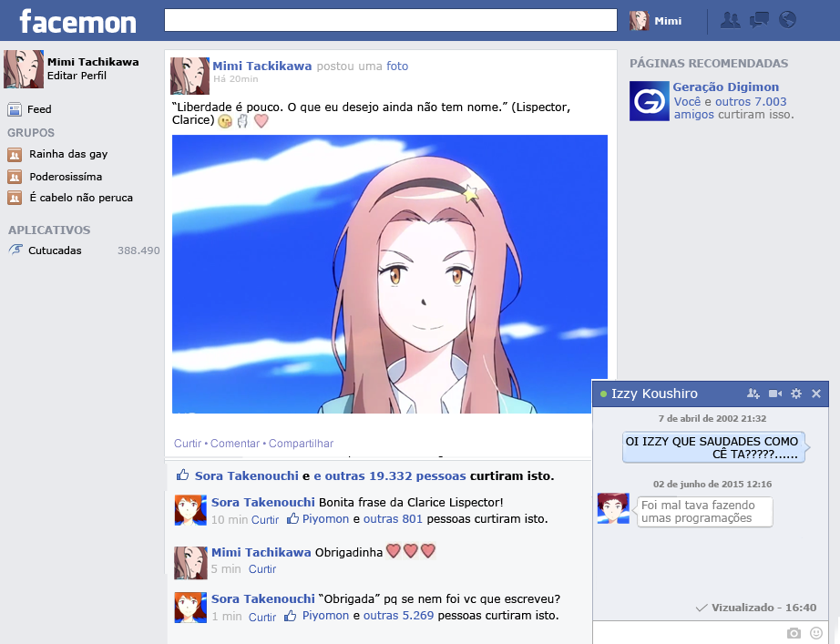840x644 pixels.
Task: Attach photo with chat camera icon
Action: (794, 633)
